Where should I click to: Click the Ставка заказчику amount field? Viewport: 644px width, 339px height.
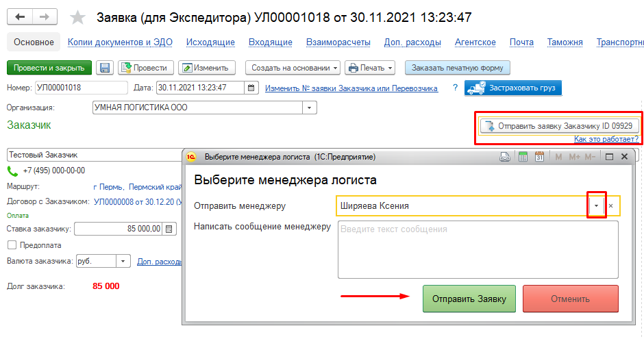[119, 229]
